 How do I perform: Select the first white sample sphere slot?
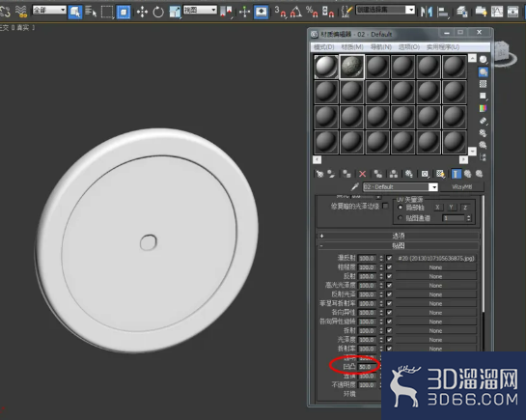coord(325,67)
